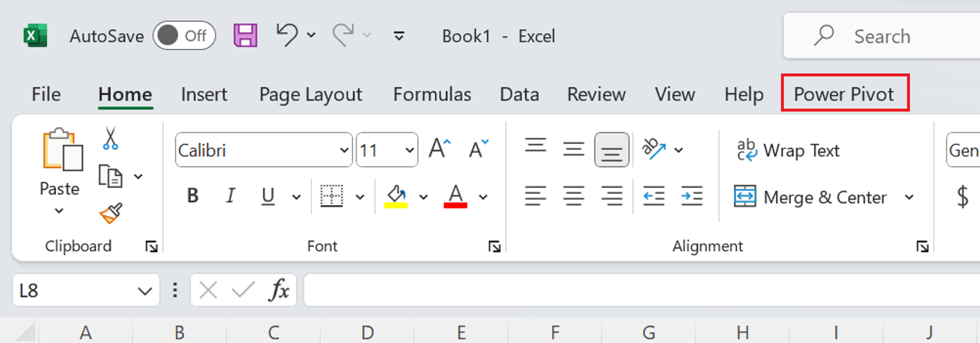Open the Font Color dropdown arrow
The height and width of the screenshot is (343, 980).
click(483, 197)
